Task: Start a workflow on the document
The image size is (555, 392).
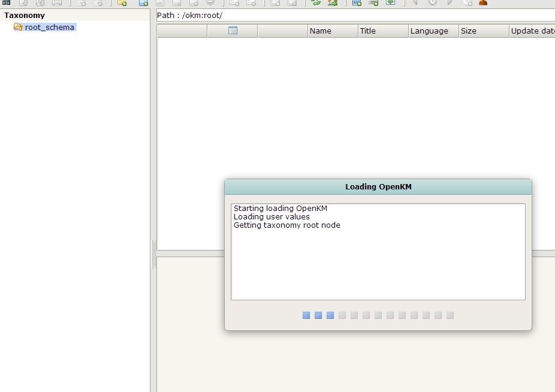Action: coord(334,3)
